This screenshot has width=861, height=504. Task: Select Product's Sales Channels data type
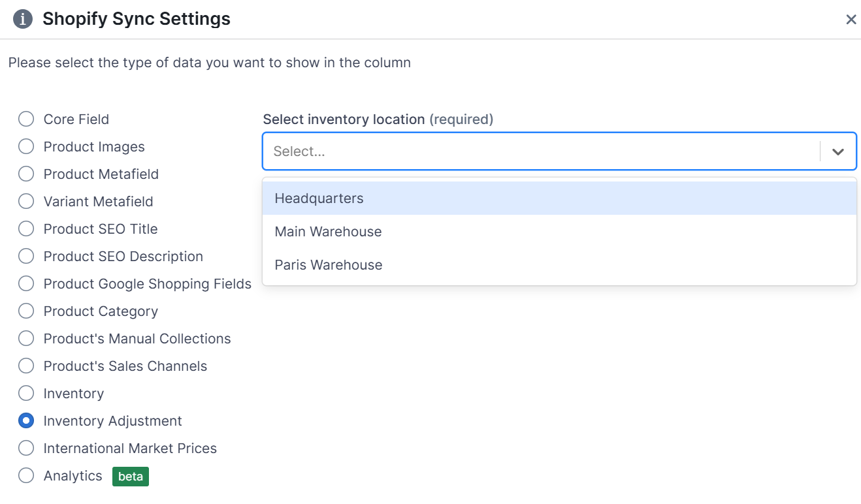[26, 366]
